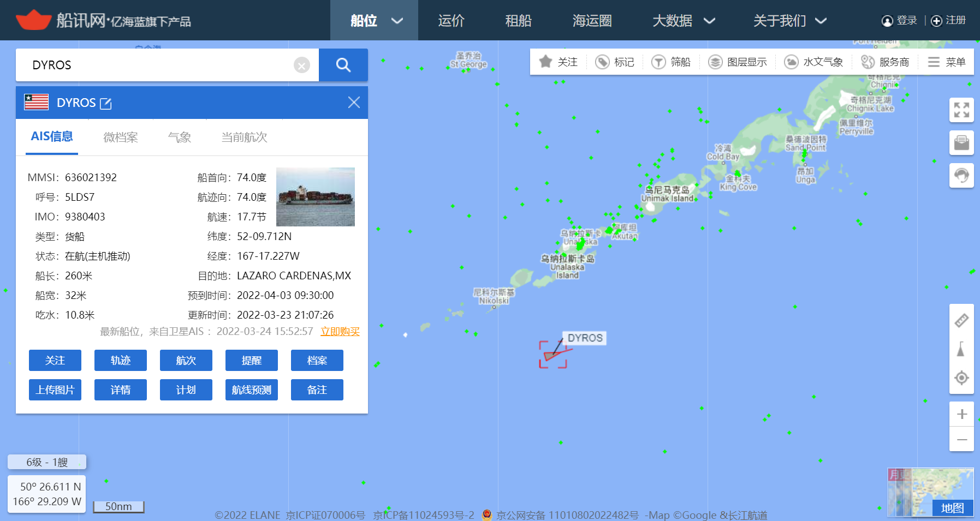Viewport: 980px width, 521px height.
Task: Click the edit icon beside DYROS title
Action: (x=106, y=104)
